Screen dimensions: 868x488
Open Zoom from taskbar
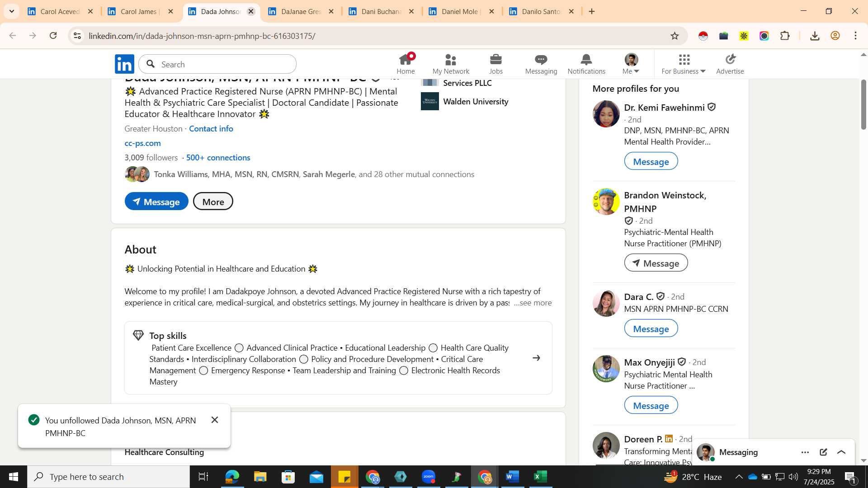(x=429, y=477)
